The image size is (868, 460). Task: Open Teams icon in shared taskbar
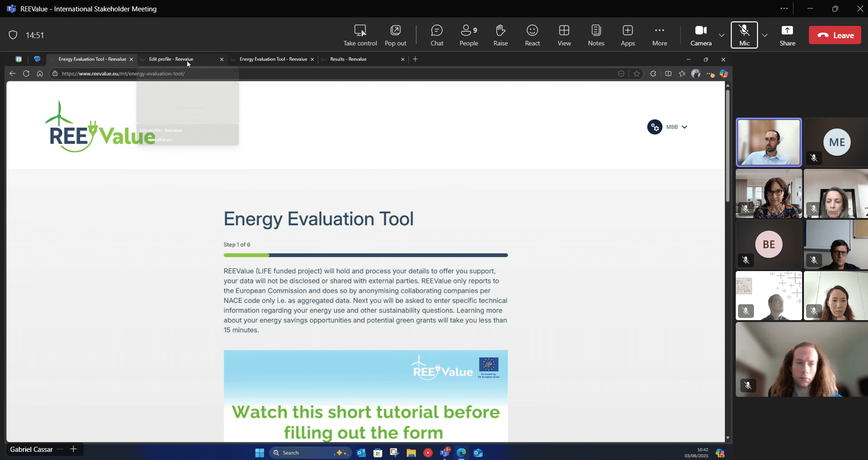(445, 452)
